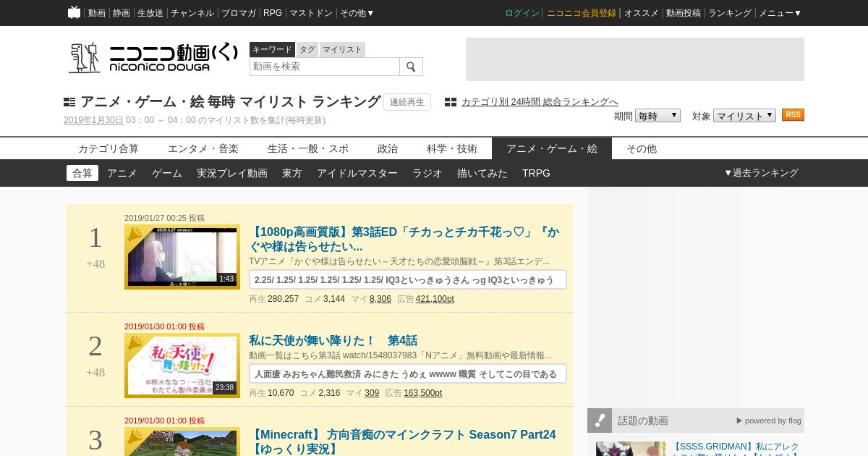Click the pen icon in 話題の動画 header

pyautogui.click(x=600, y=421)
